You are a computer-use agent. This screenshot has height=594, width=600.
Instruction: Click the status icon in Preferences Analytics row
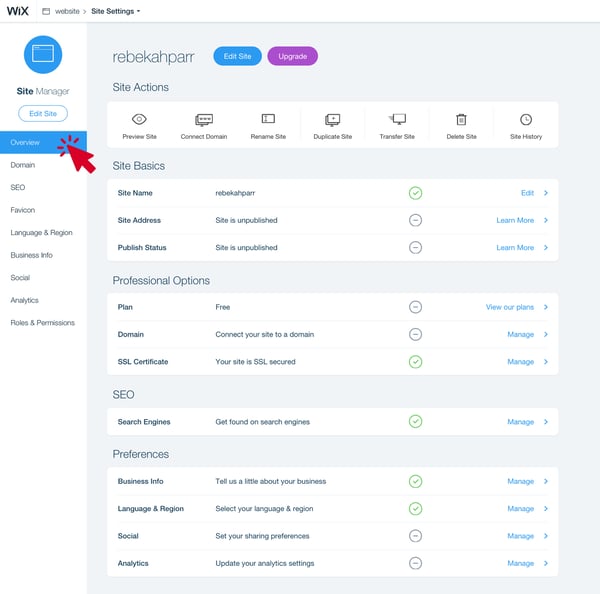tap(415, 563)
